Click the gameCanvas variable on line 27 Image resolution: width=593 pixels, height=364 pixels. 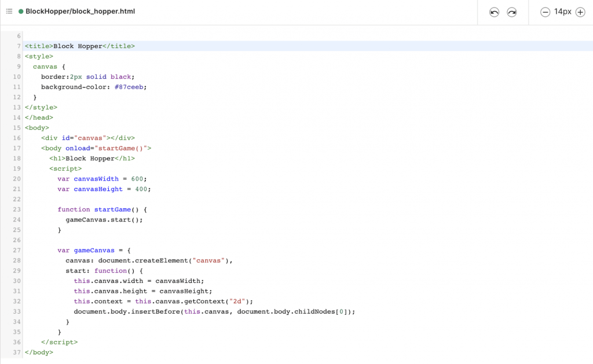[94, 250]
